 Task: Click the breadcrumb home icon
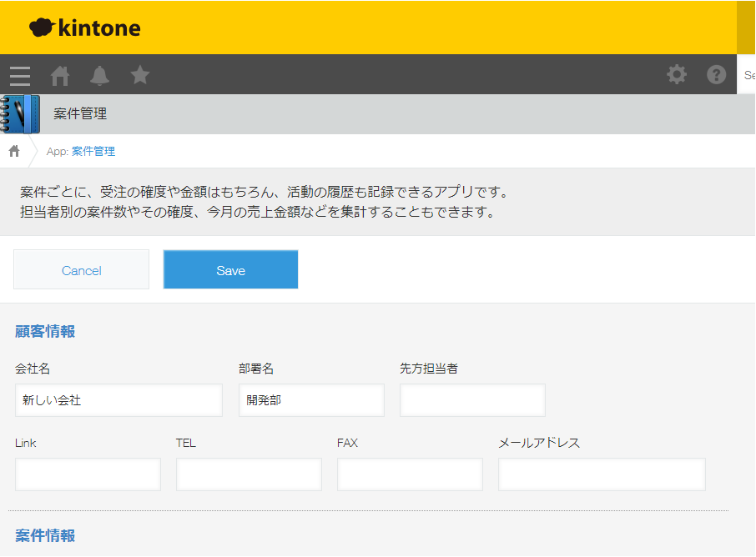[x=14, y=151]
